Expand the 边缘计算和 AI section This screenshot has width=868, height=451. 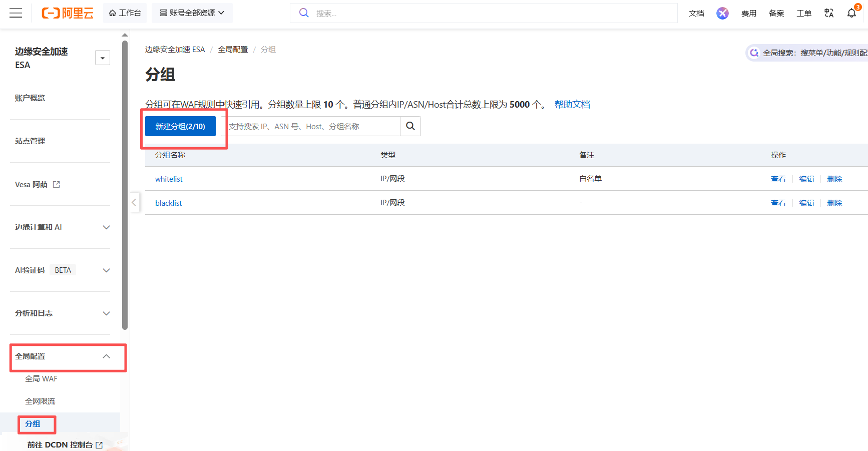tap(63, 227)
